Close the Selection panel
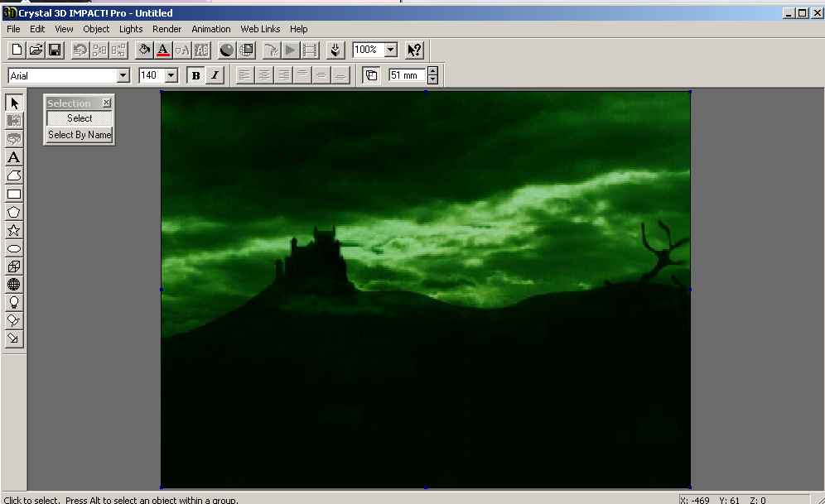825x504 pixels. click(106, 103)
